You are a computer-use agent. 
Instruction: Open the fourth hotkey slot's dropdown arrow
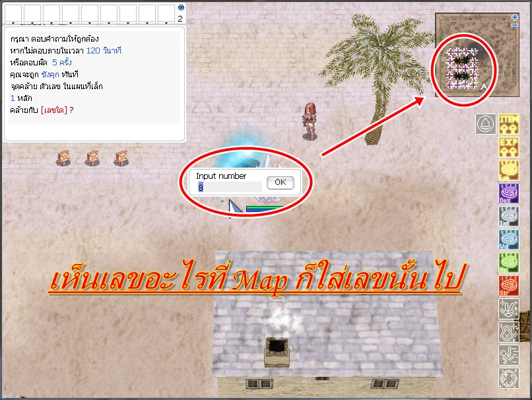(71, 23)
